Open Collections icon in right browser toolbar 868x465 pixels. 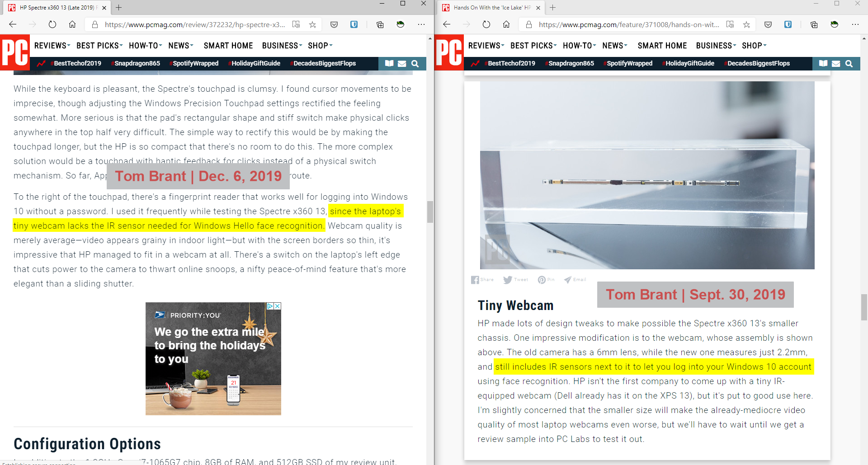pyautogui.click(x=814, y=24)
